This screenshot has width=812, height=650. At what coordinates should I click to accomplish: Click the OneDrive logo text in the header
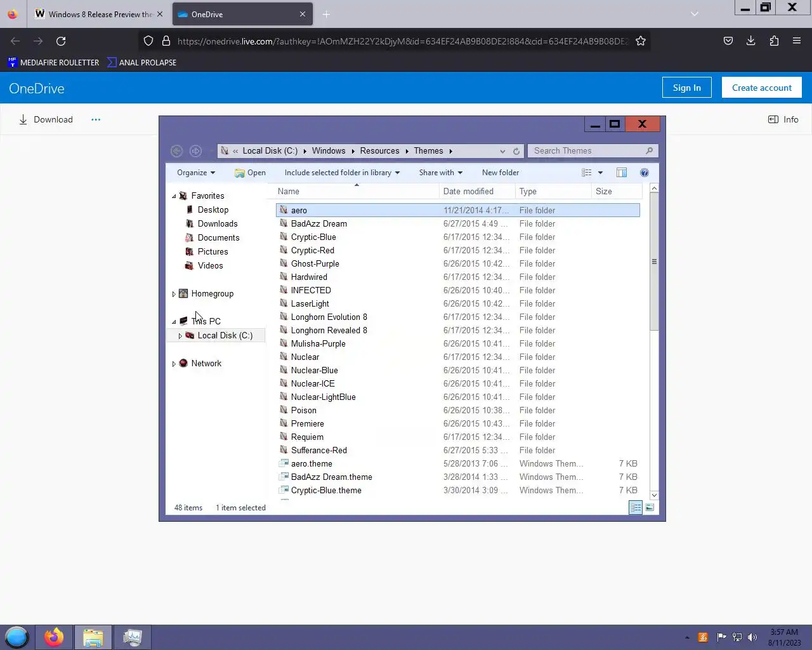[37, 88]
